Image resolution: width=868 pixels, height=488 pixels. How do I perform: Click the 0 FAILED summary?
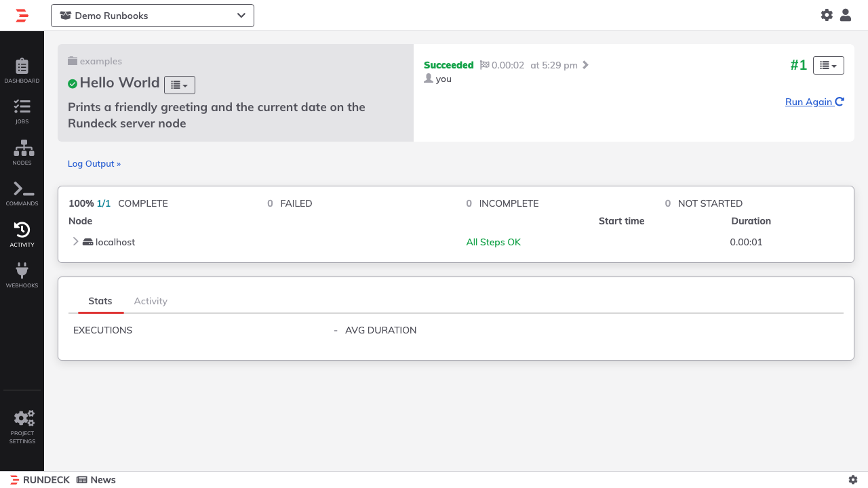pos(290,203)
